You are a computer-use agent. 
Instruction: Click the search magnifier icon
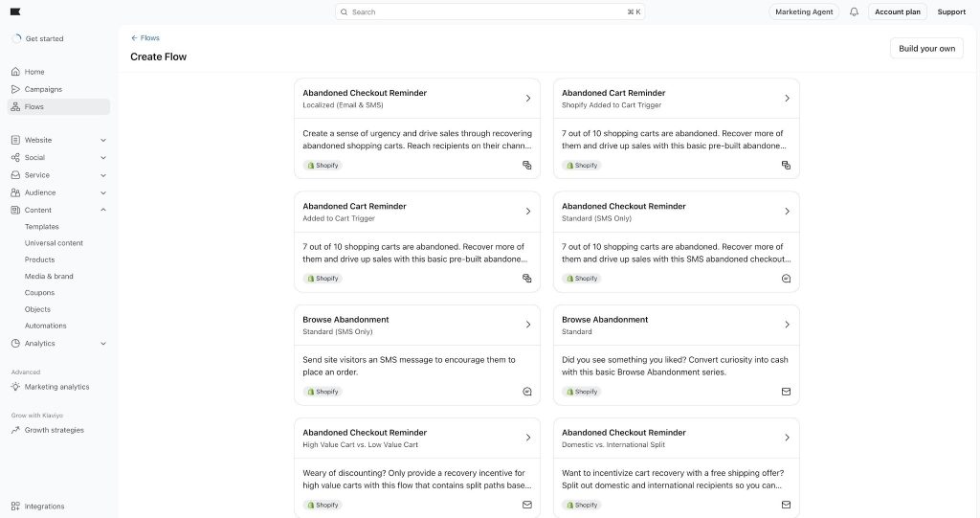pyautogui.click(x=344, y=11)
